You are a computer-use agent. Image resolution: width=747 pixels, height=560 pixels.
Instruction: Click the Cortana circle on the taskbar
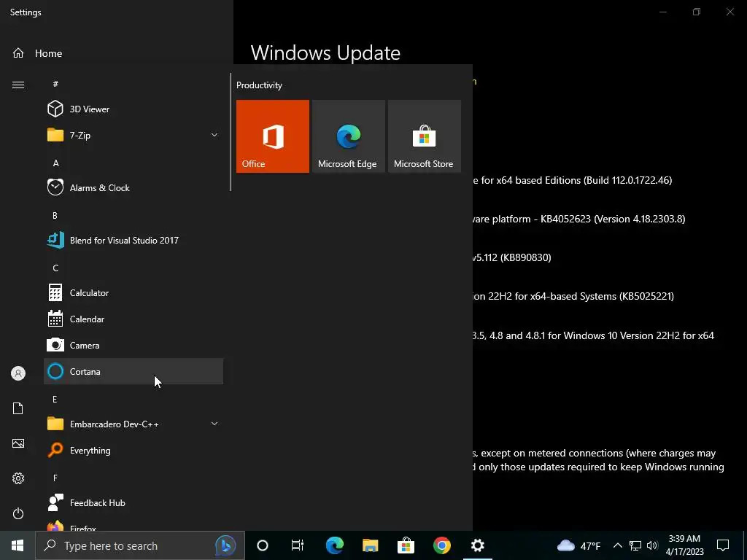(263, 545)
